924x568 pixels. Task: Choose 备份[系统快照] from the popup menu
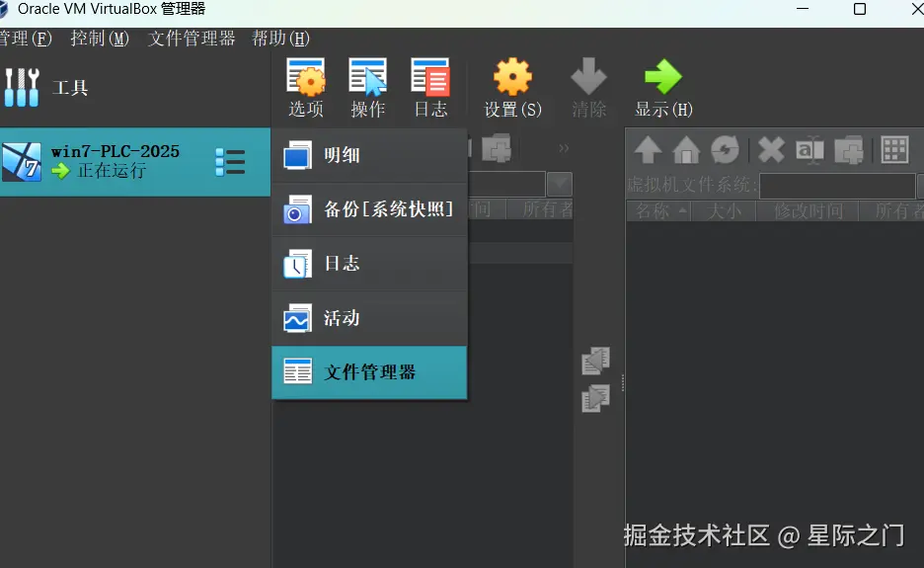(x=369, y=209)
